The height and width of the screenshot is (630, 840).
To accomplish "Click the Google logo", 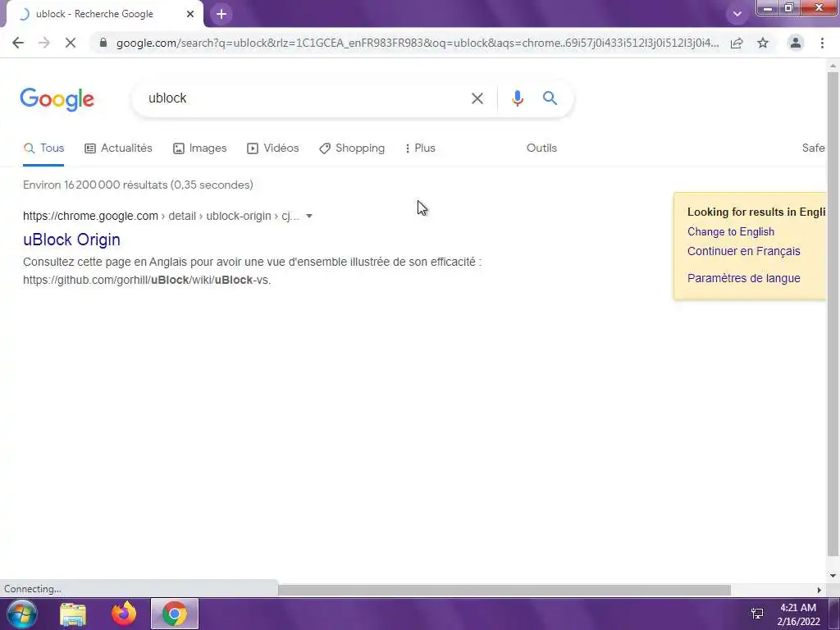I will coord(57,99).
